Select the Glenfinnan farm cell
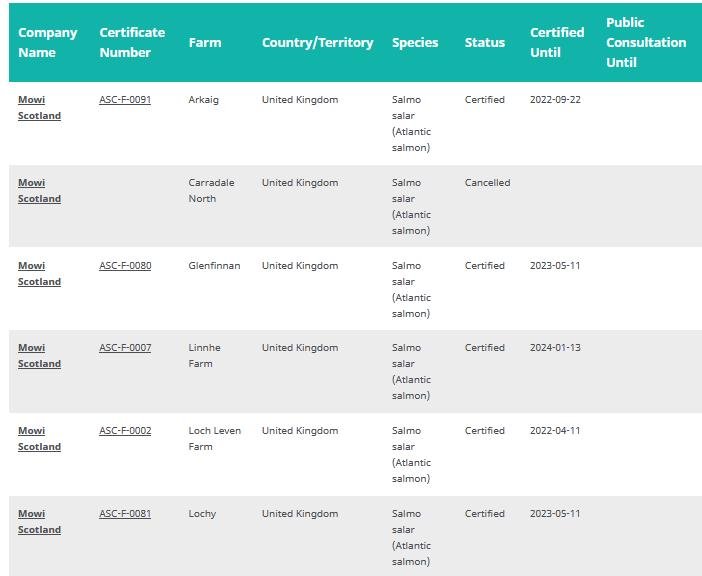The height and width of the screenshot is (576, 702). [x=214, y=265]
